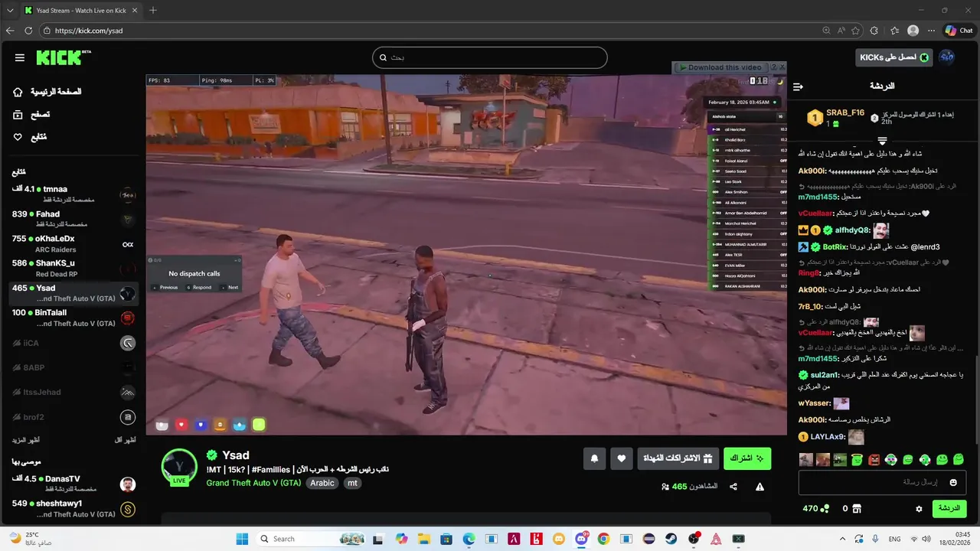The width and height of the screenshot is (980, 551).
Task: Click Get KICKs button in header
Action: pyautogui.click(x=893, y=57)
